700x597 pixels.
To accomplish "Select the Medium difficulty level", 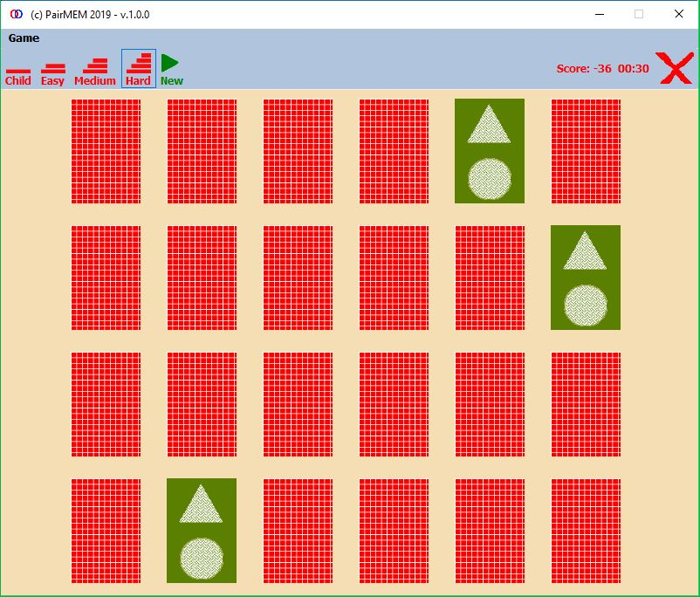I will click(x=94, y=72).
